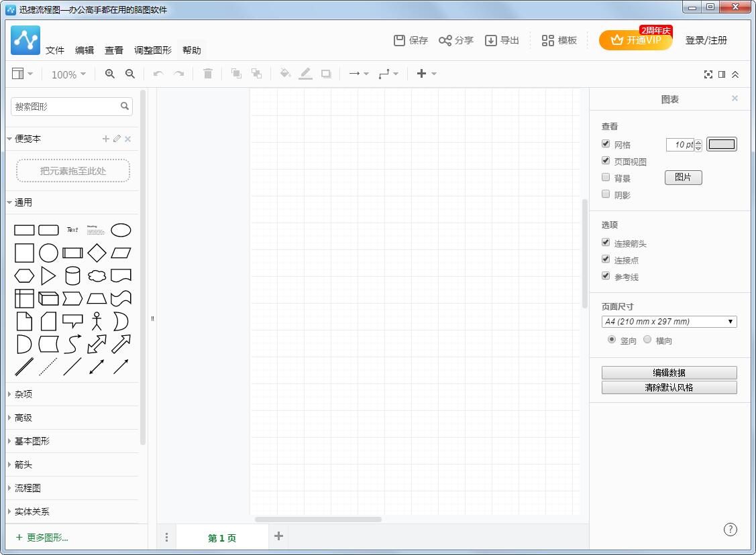Click the bring to front icon

point(236,74)
